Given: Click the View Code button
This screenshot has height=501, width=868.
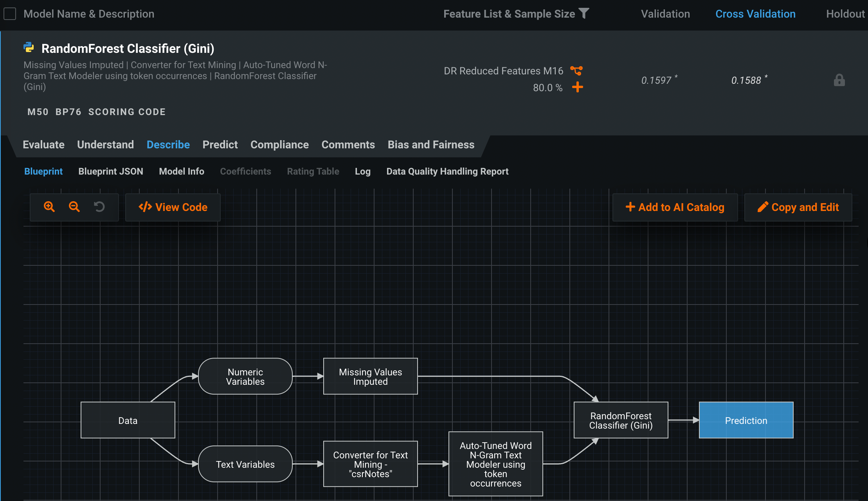Looking at the screenshot, I should pyautogui.click(x=173, y=207).
